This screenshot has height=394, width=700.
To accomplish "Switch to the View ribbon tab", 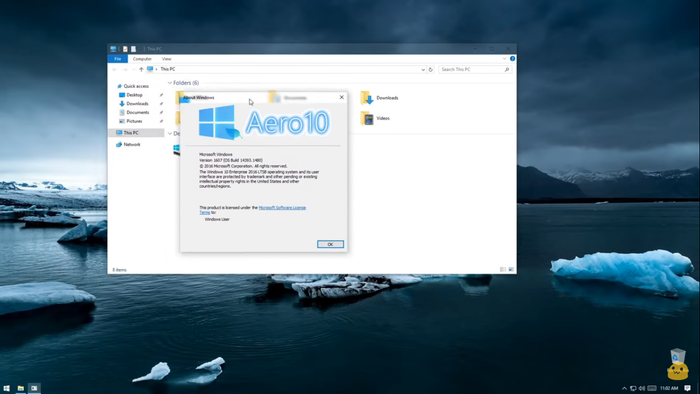I will point(167,59).
